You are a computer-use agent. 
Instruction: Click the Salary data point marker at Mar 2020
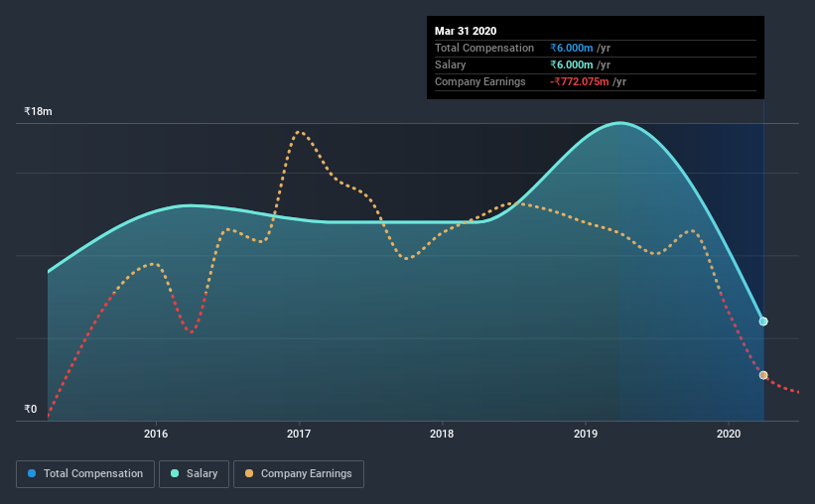(x=763, y=321)
